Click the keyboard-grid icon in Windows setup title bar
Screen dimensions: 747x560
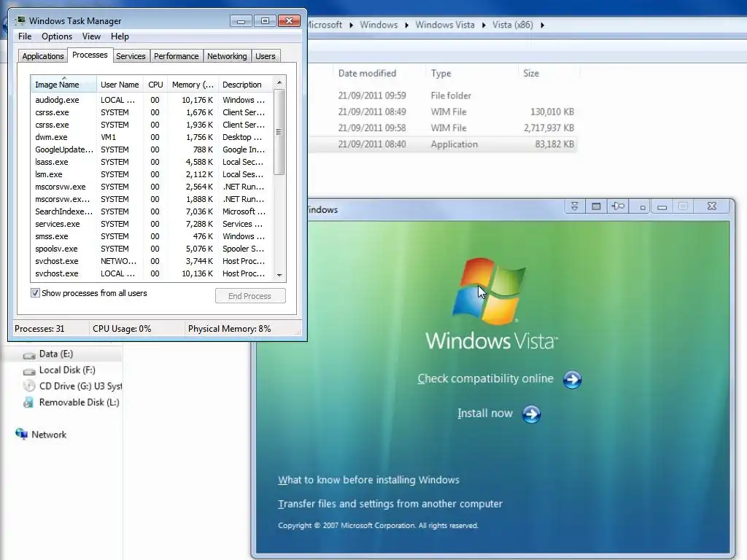[x=596, y=206]
